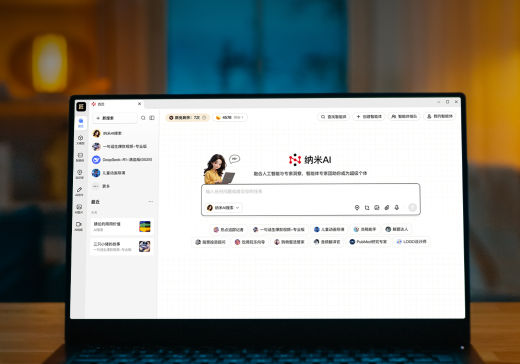The image size is (520, 364).
Task: Open the 儿童动画 agent in the sidebar list
Action: pyautogui.click(x=122, y=173)
